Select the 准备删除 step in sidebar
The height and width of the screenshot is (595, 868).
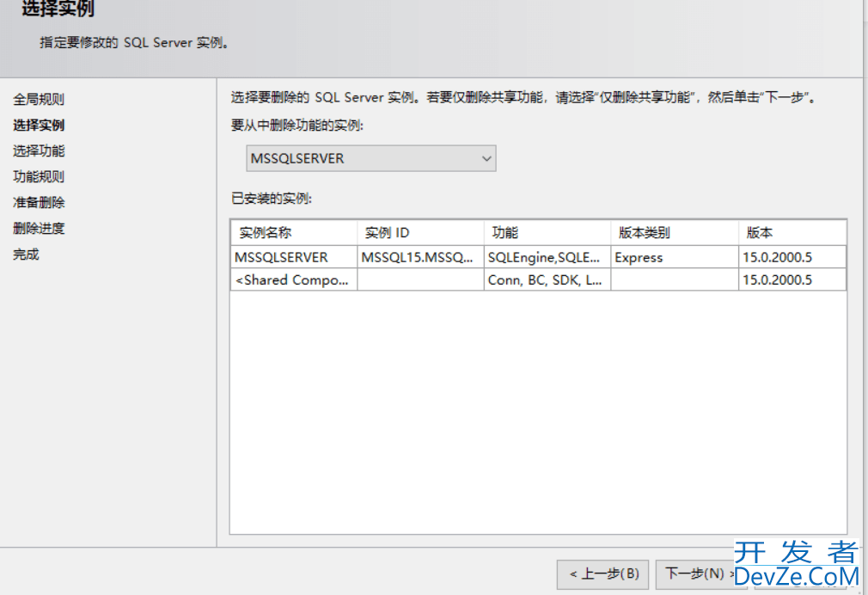click(39, 203)
